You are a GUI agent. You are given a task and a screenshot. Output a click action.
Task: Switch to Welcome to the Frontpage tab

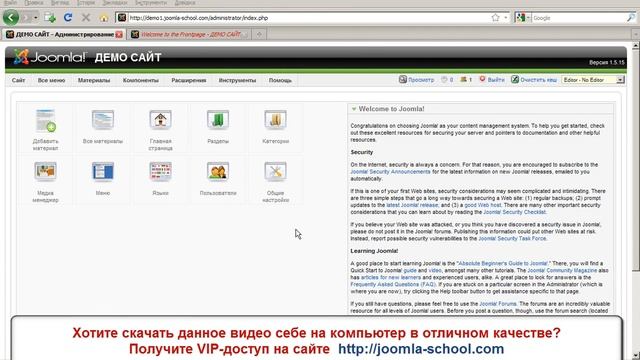[x=189, y=34]
